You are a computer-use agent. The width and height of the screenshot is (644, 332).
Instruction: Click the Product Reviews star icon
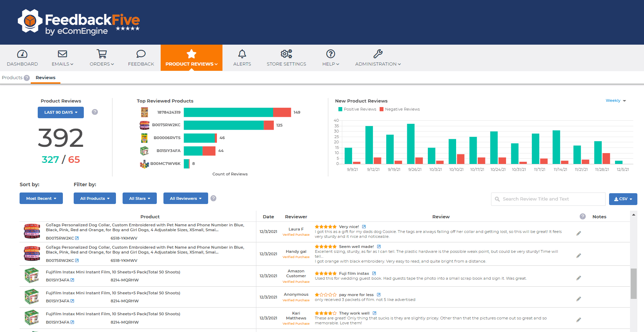(x=191, y=54)
